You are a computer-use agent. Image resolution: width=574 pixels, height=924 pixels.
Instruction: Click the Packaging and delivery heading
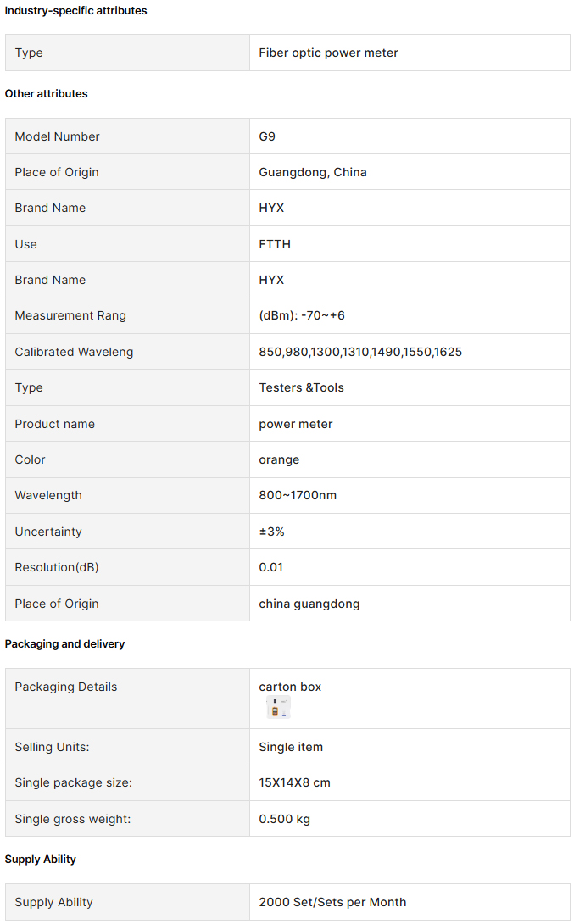tap(64, 644)
